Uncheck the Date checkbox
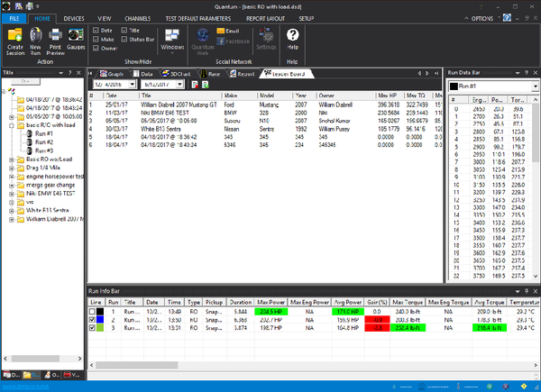 click(96, 31)
